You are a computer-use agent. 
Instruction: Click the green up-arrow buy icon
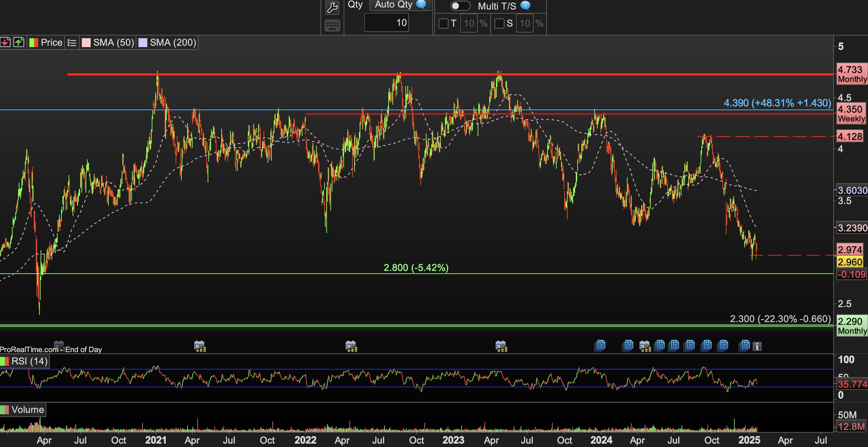click(x=19, y=42)
